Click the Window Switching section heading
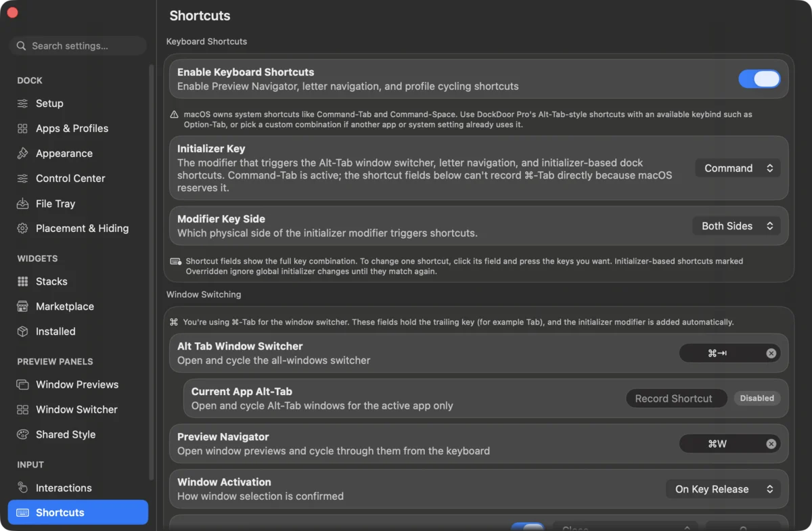This screenshot has width=812, height=531. pyautogui.click(x=204, y=294)
